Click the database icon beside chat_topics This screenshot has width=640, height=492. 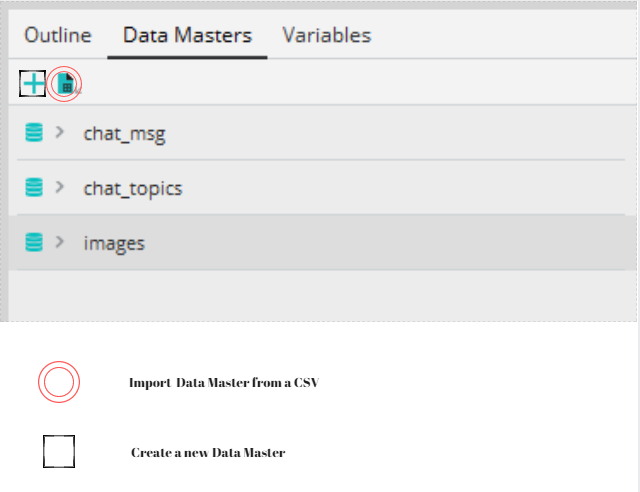pos(34,188)
